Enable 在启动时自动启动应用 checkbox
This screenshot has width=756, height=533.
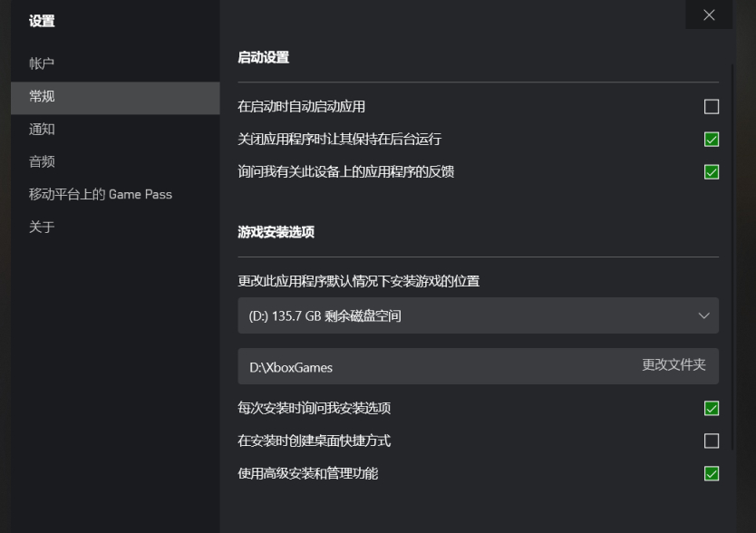click(x=712, y=107)
